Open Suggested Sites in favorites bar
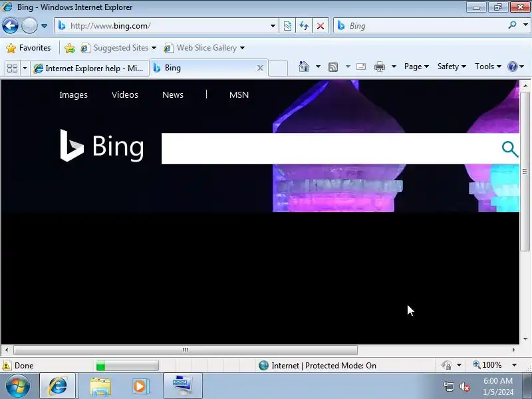This screenshot has width=532, height=399. tap(118, 48)
